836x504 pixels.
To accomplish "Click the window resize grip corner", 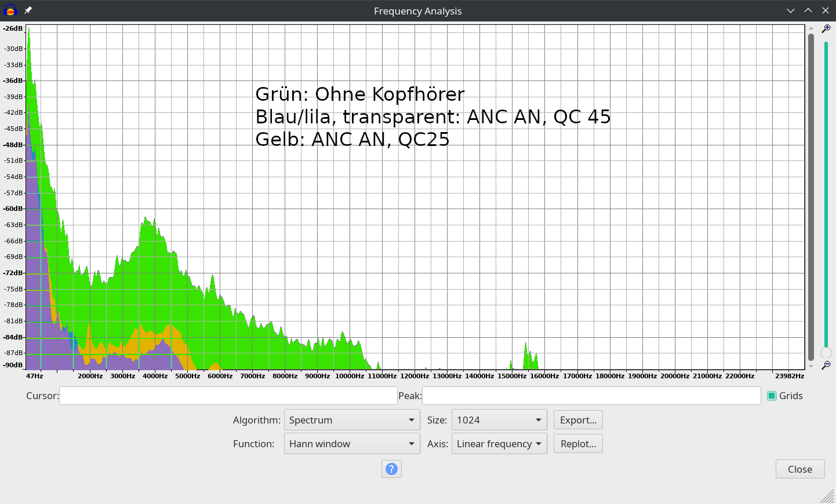I will [x=827, y=496].
